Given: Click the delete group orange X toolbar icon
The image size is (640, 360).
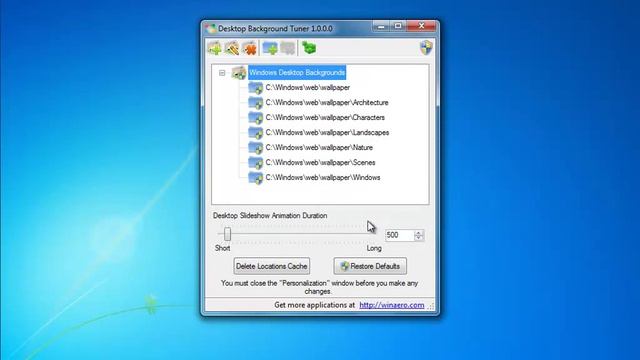Looking at the screenshot, I should point(249,49).
